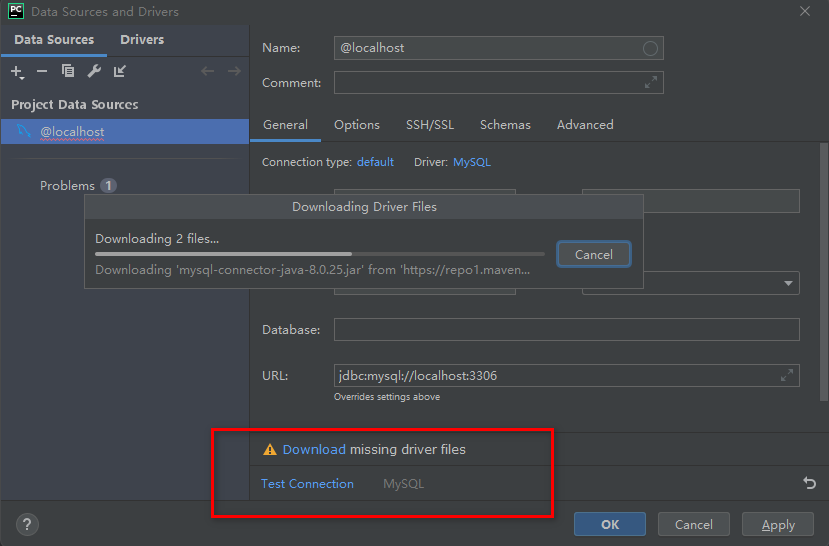Click the PyCharm logo in title bar
This screenshot has width=829, height=546.
pyautogui.click(x=16, y=11)
